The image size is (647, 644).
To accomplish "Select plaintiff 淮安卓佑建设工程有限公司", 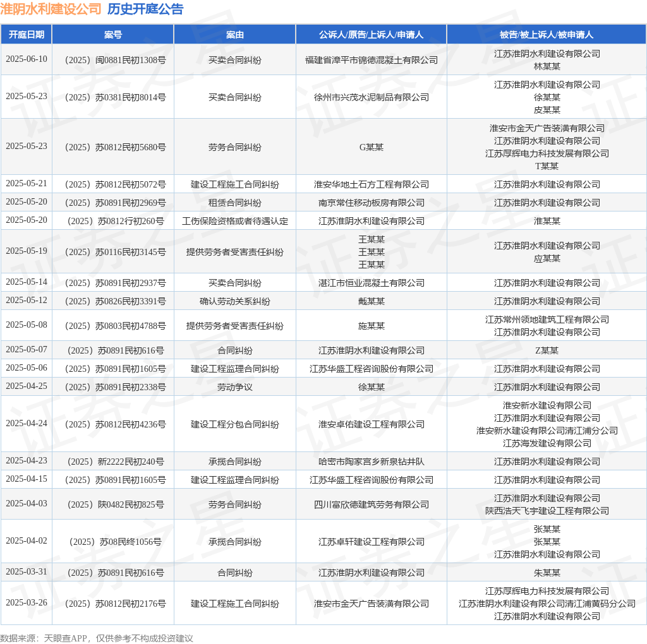I will 372,424.
